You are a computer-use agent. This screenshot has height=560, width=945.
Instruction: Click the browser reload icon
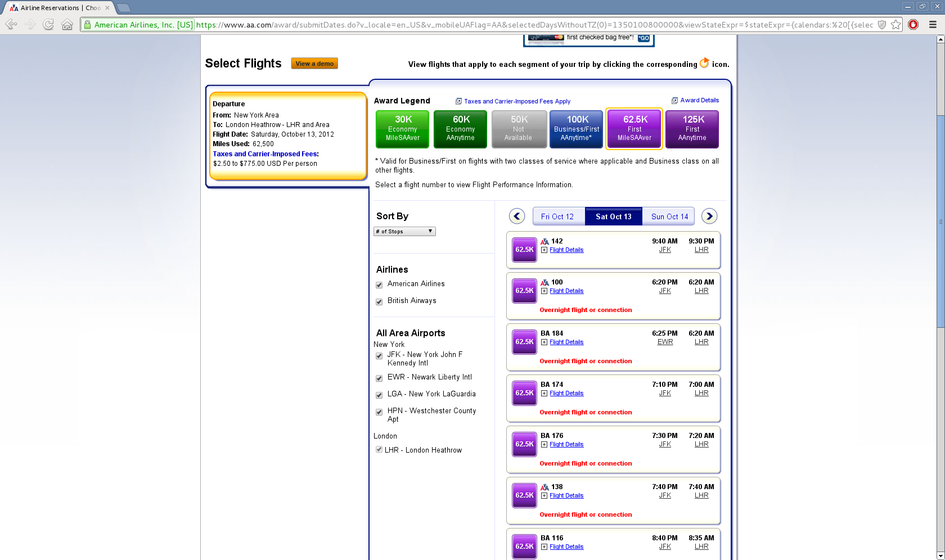pyautogui.click(x=48, y=25)
